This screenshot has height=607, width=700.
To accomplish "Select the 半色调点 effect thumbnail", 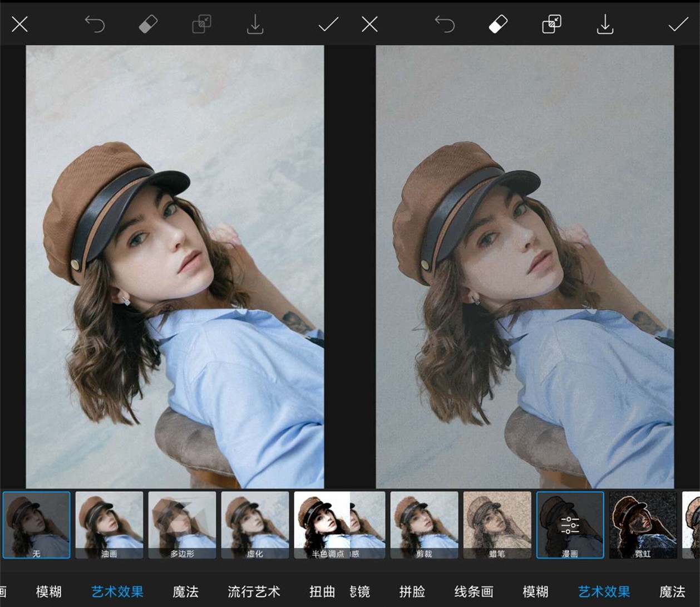I will pyautogui.click(x=322, y=525).
